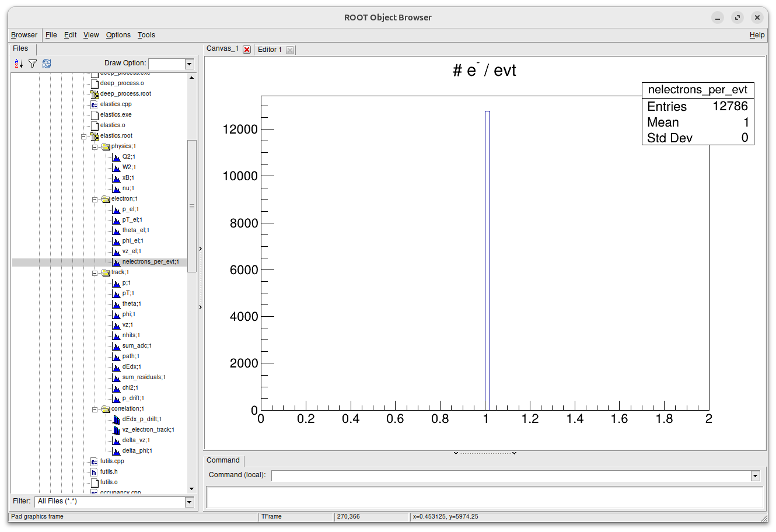
Task: Select the chi2;1 histogram icon
Action: tap(117, 388)
